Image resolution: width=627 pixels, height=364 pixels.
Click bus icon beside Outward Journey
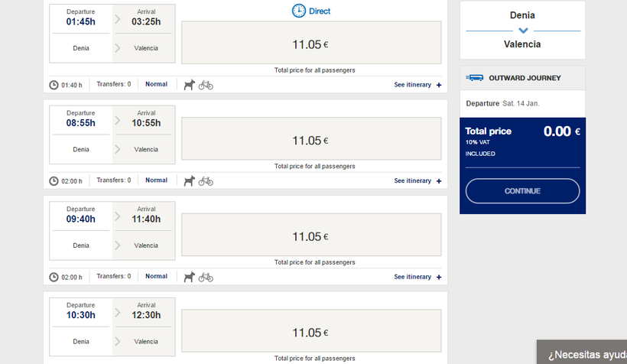[x=475, y=78]
